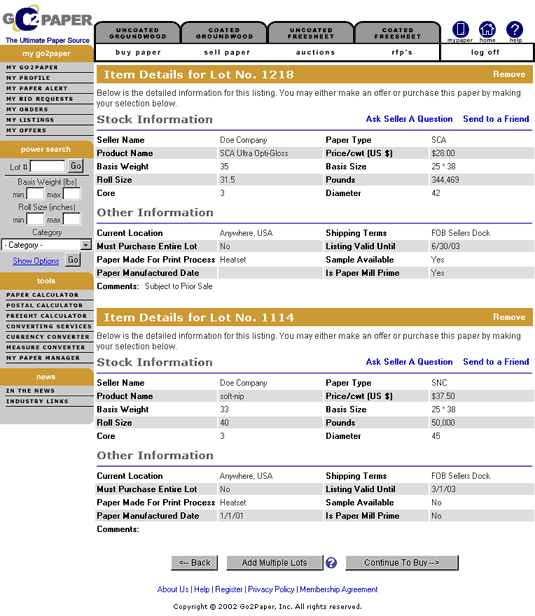
Task: Click log off
Action: point(486,52)
